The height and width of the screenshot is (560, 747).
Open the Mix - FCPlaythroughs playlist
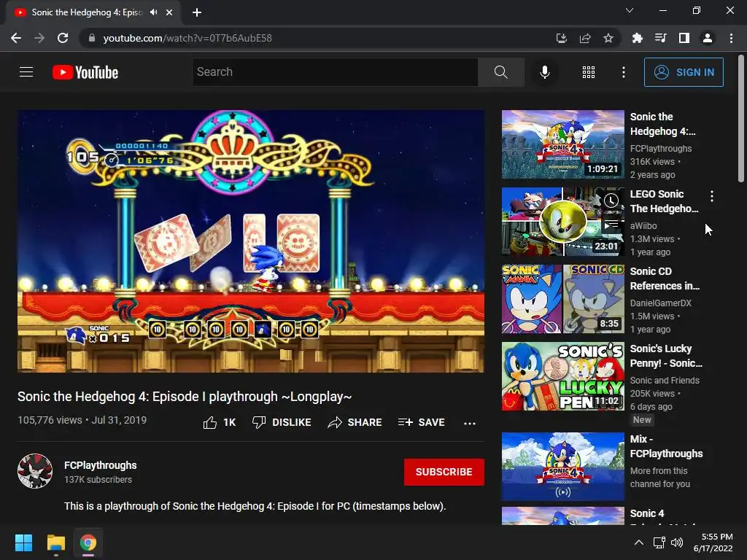pyautogui.click(x=562, y=467)
